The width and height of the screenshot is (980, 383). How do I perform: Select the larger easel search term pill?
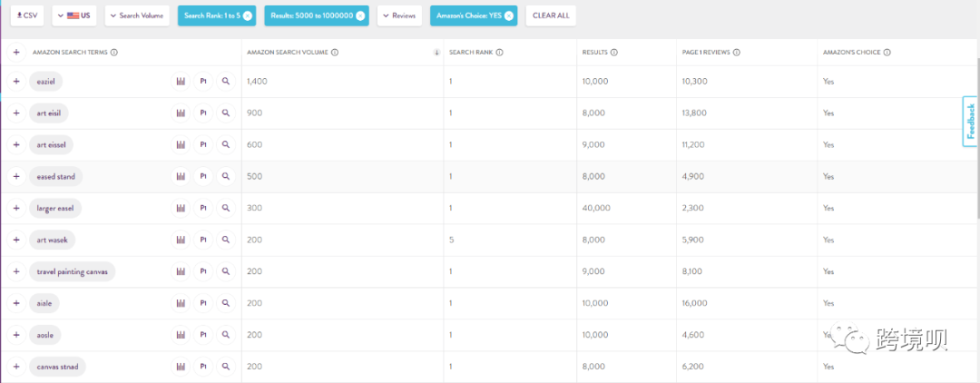coord(55,208)
